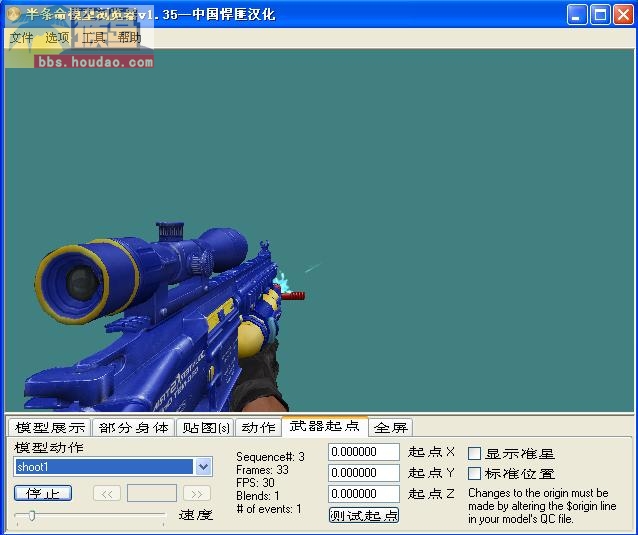This screenshot has height=535, width=638.
Task: Expand the shoot1 sequence dropdown arrow
Action: (x=203, y=467)
